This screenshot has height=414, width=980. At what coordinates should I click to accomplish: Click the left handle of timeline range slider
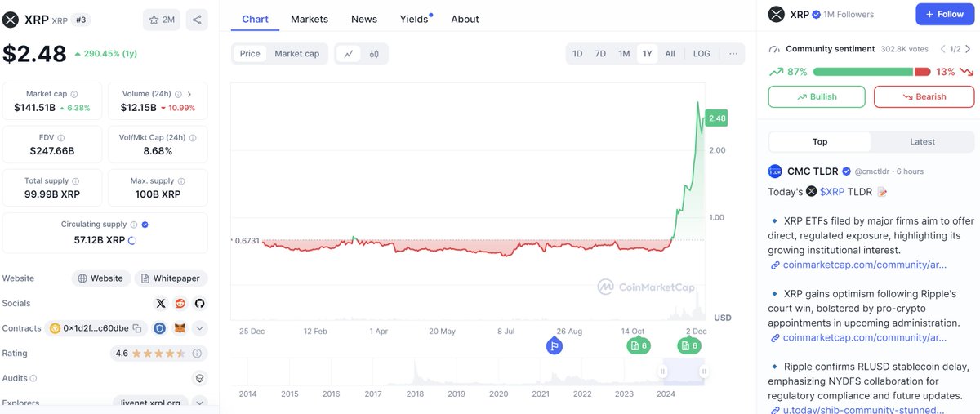[663, 372]
